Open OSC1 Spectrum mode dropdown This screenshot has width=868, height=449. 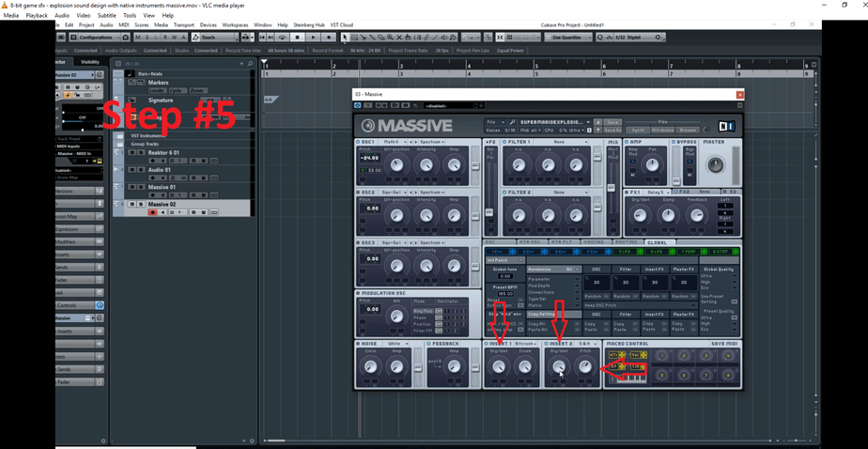click(431, 142)
